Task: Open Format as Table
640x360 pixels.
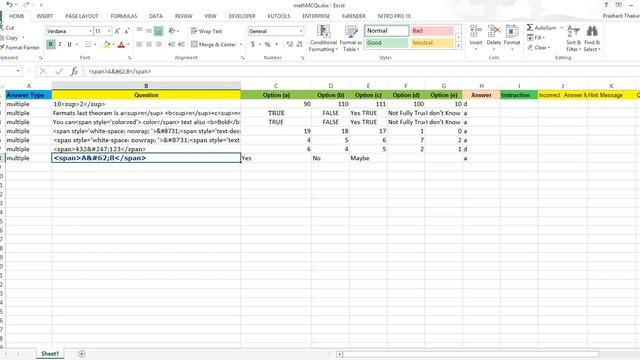Action: point(351,38)
